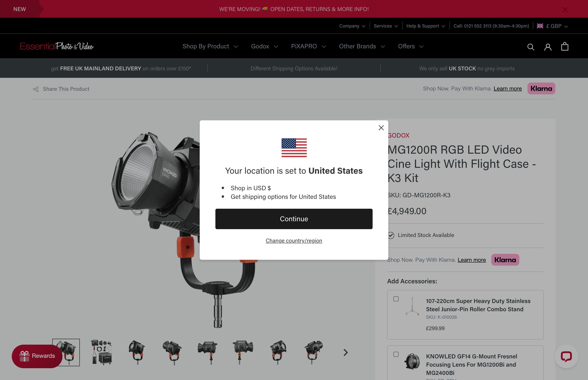Expand the Help & Support dropdown
Viewport: 588px width, 380px height.
426,26
